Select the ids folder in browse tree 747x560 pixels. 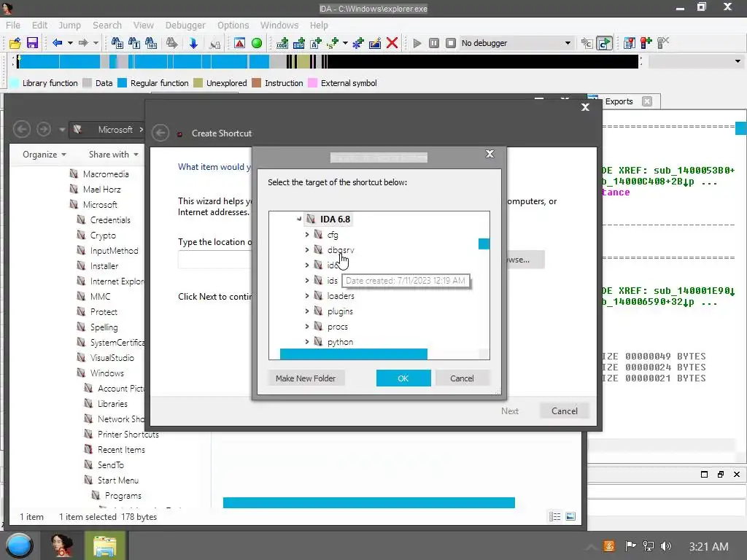tap(332, 281)
